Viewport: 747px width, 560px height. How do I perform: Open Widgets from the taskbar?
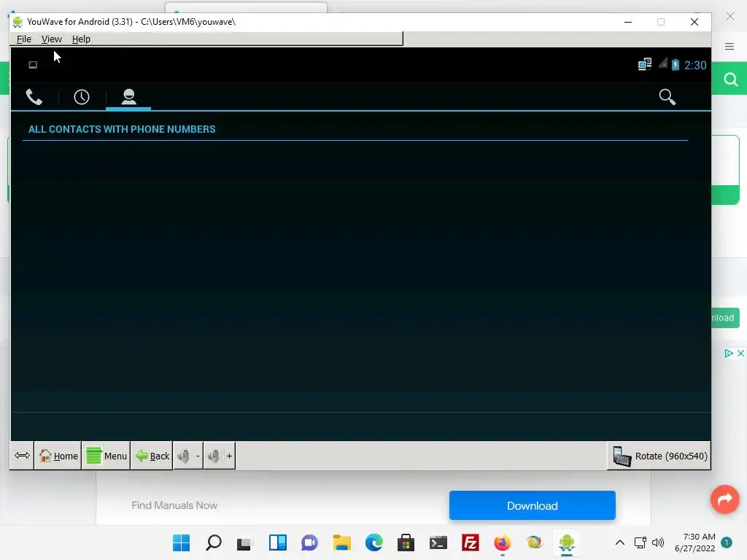point(277,542)
